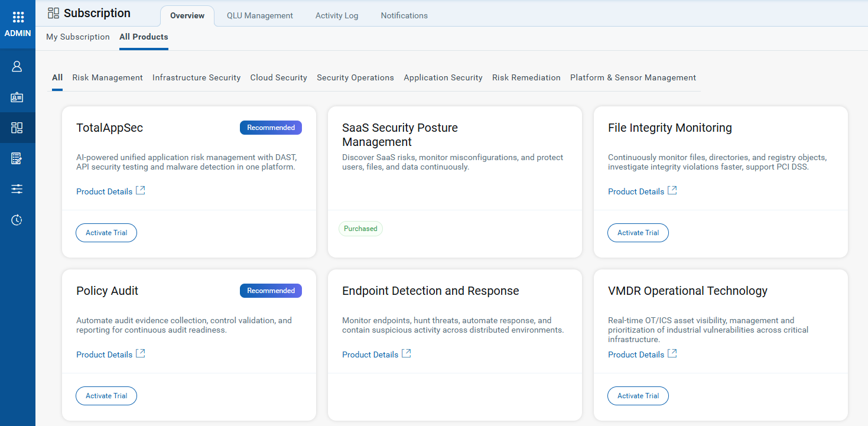
Task: Click the 'Continuously monitor files' description text
Action: pyautogui.click(x=717, y=162)
